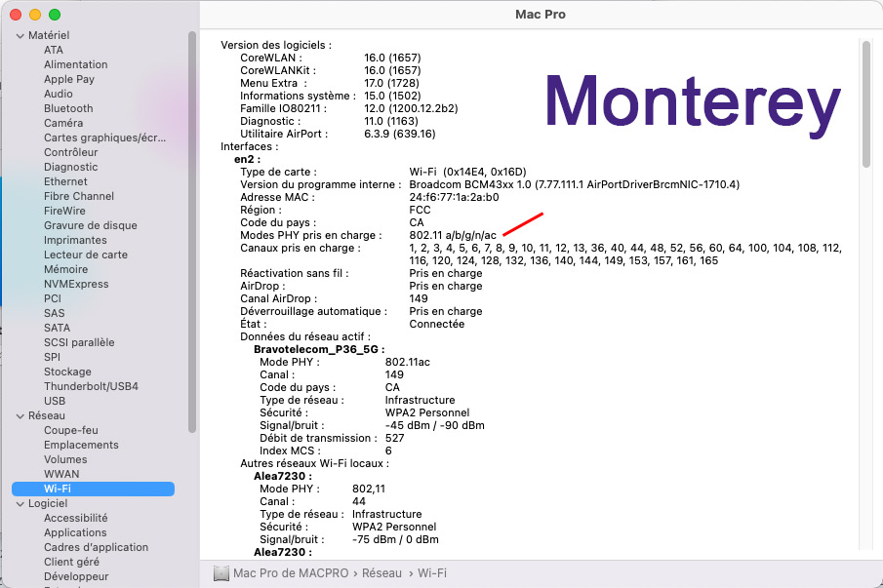Click the 802.11 a/b/g/n/ac value

click(453, 236)
